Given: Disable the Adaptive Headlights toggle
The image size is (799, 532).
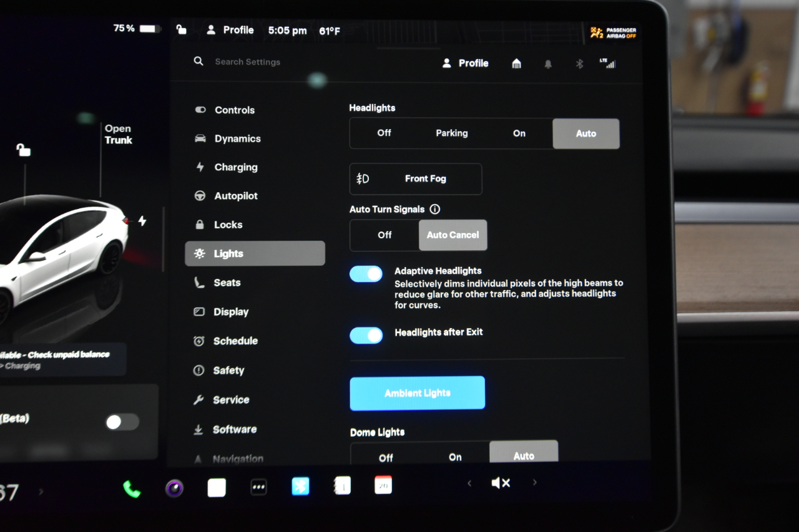Looking at the screenshot, I should [x=366, y=274].
